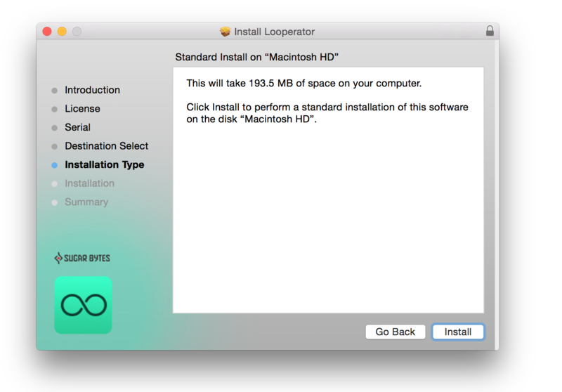This screenshot has width=562, height=392.
Task: Close the installer window with red button
Action: point(47,32)
